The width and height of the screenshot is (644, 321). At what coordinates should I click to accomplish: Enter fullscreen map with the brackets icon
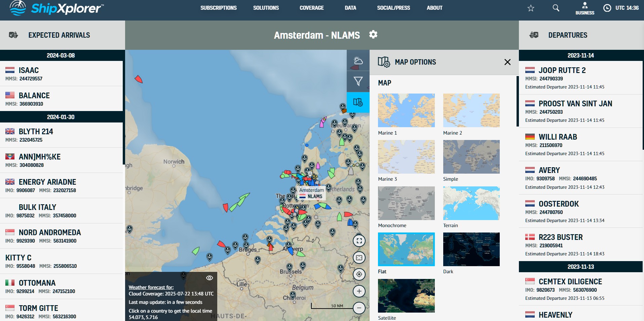click(359, 241)
